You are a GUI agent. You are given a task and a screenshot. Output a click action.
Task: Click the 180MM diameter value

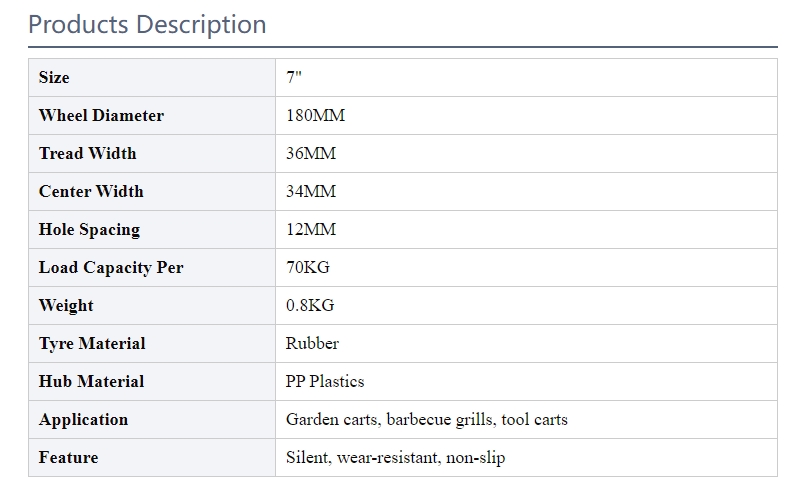pyautogui.click(x=316, y=115)
